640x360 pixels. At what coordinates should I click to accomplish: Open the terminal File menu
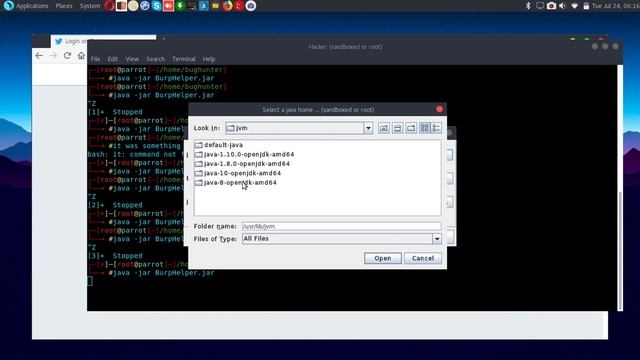tap(96, 59)
